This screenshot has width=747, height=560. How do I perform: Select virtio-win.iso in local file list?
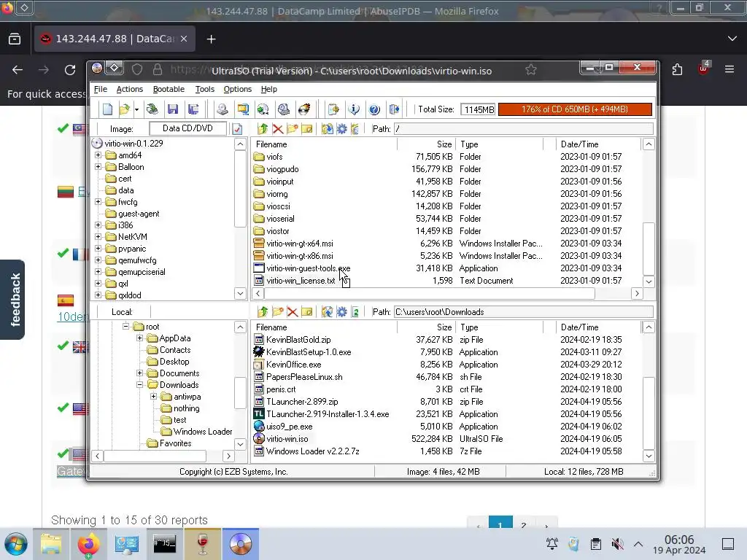(x=287, y=438)
